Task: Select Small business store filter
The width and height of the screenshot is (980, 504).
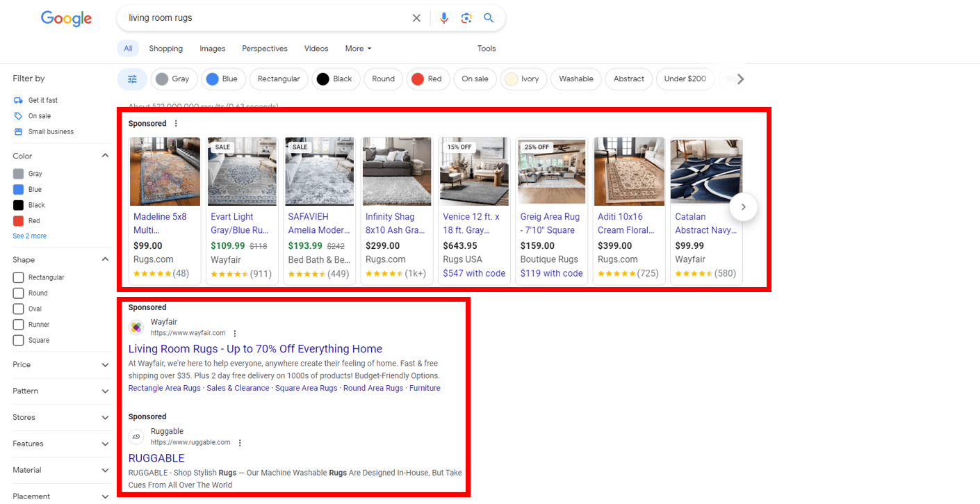Action: click(43, 132)
